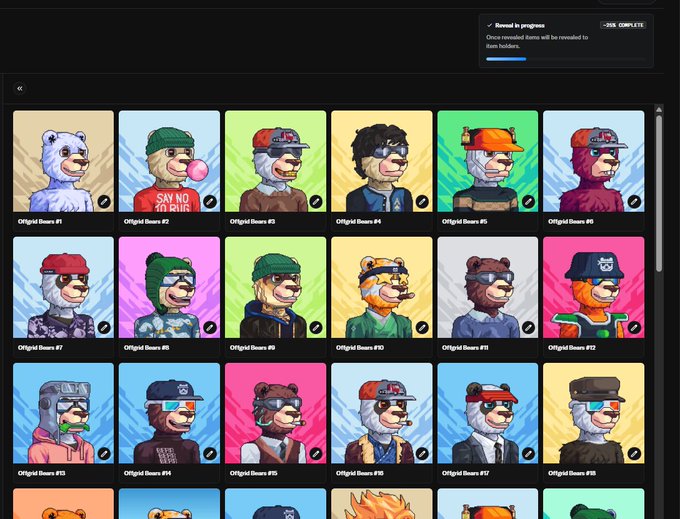Click edit pencil on Offgrid Bears #7
Screen dimensions: 680x519
(x=104, y=327)
